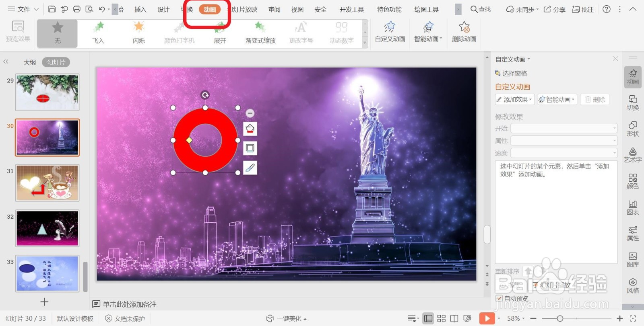Click the Undo arrow icon
Image resolution: width=644 pixels, height=326 pixels.
point(102,9)
